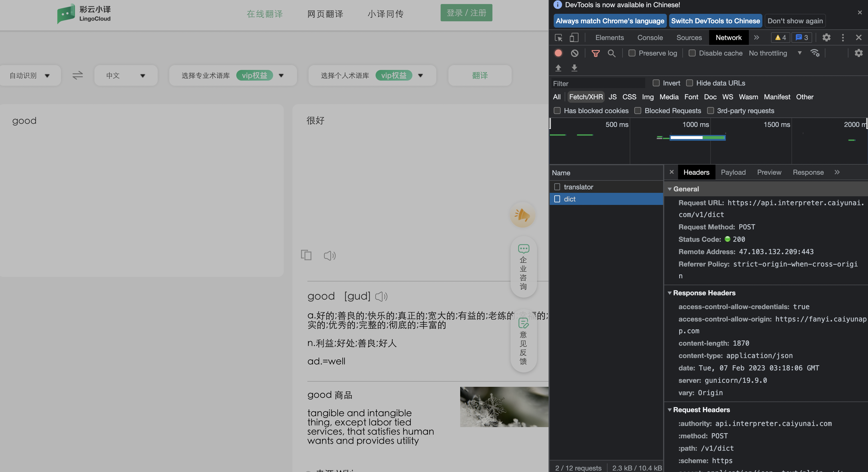Click the network Filter input field
Viewport: 868px width, 472px height.
click(x=598, y=83)
